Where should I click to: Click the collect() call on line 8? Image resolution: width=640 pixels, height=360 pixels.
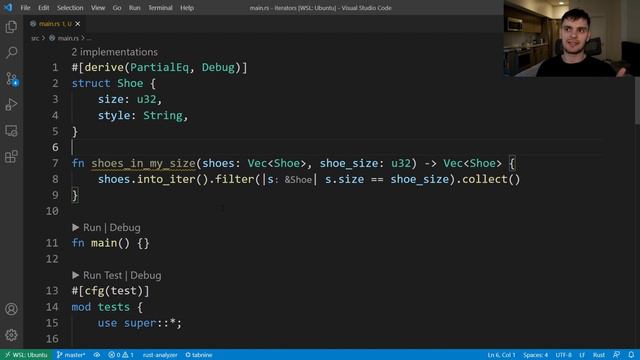(491, 179)
